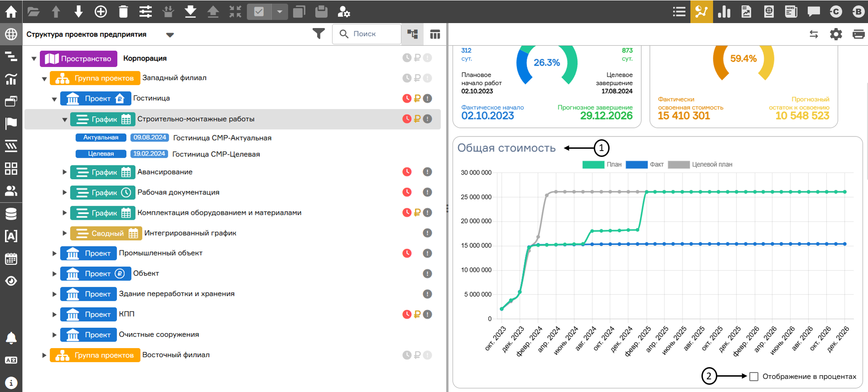Expand the Промышленный объект project
The image size is (868, 392).
[x=54, y=254]
